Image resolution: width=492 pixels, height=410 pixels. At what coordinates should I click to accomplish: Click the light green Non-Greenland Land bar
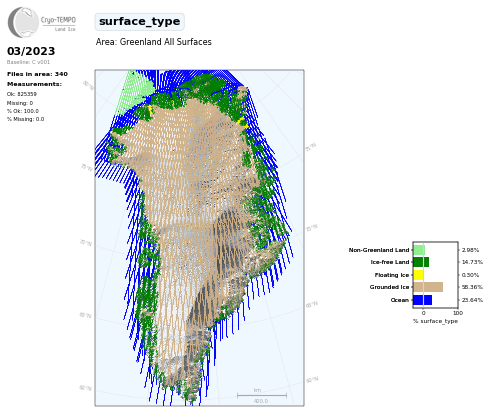coord(419,250)
